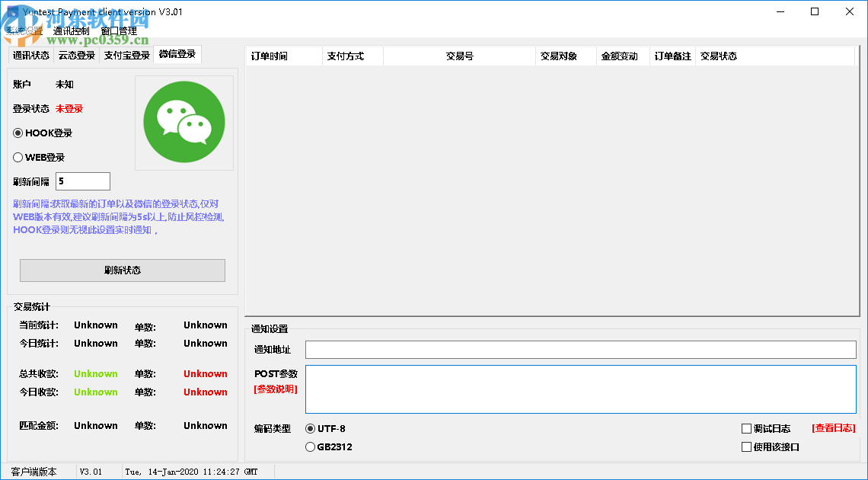
Task: Select the GB2312 encoding option
Action: (x=310, y=447)
